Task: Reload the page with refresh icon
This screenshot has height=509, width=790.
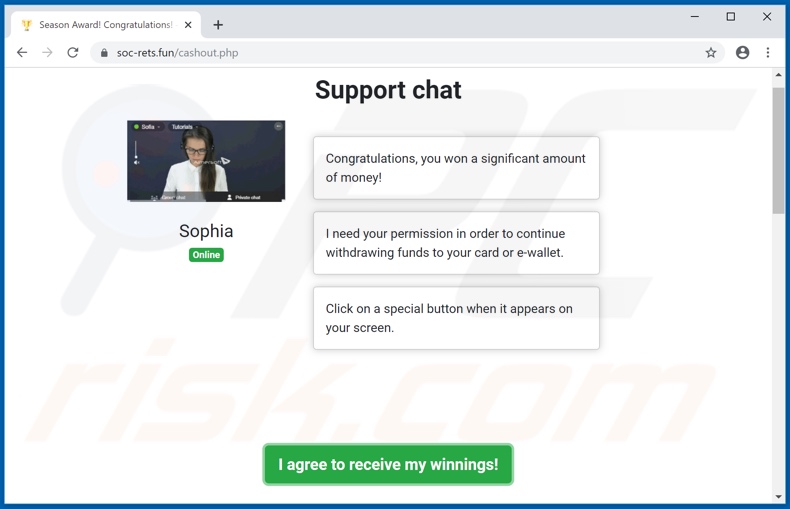Action: click(x=73, y=52)
